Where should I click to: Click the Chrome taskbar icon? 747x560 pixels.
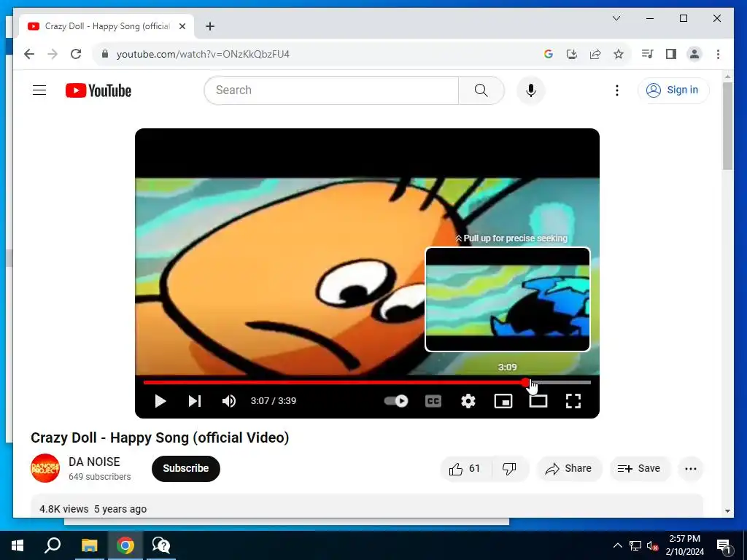(x=125, y=545)
